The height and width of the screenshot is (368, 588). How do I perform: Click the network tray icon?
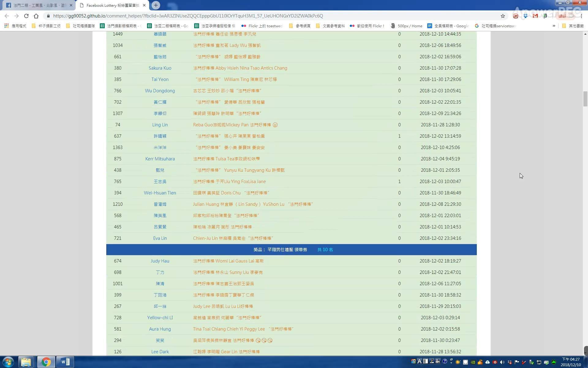pyautogui.click(x=539, y=362)
